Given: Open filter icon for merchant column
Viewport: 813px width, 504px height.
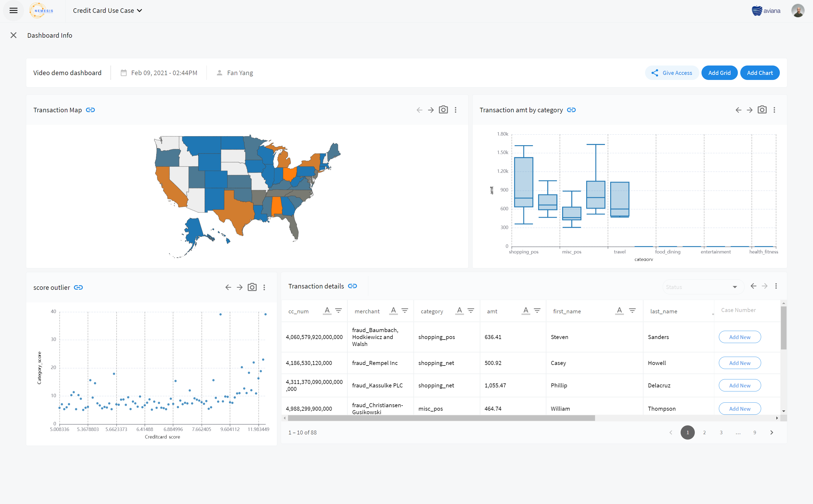Looking at the screenshot, I should [405, 311].
